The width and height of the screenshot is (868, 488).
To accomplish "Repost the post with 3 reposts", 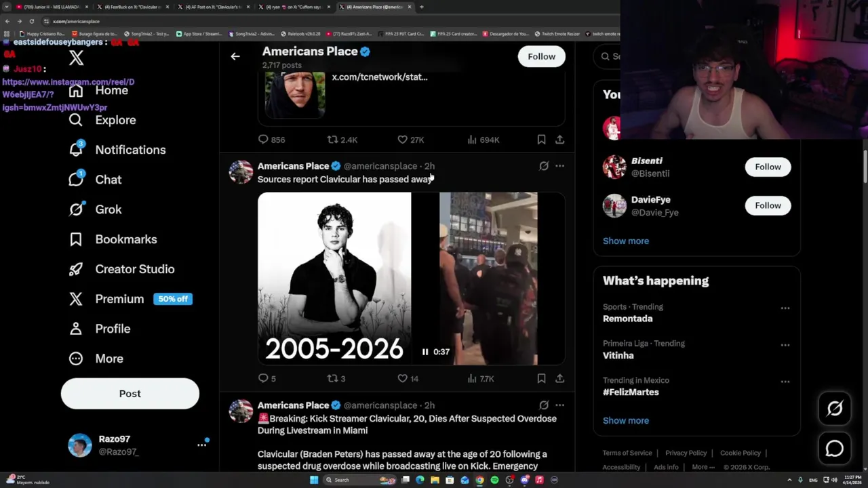I will pyautogui.click(x=336, y=379).
